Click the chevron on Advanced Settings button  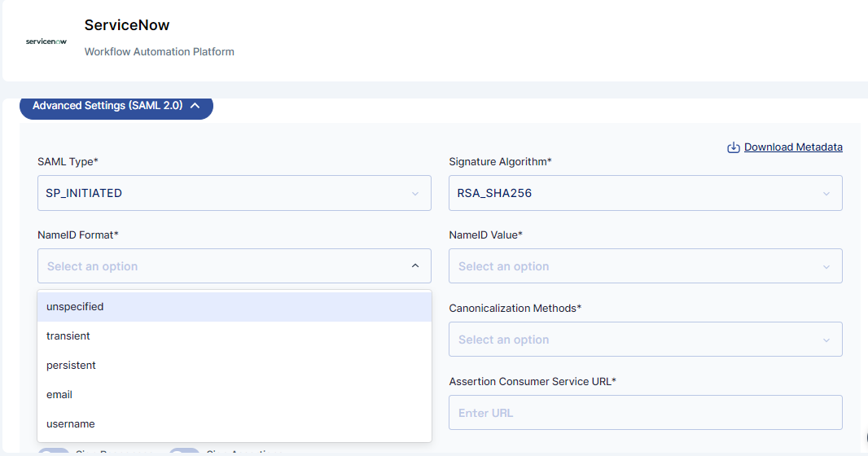(x=195, y=106)
